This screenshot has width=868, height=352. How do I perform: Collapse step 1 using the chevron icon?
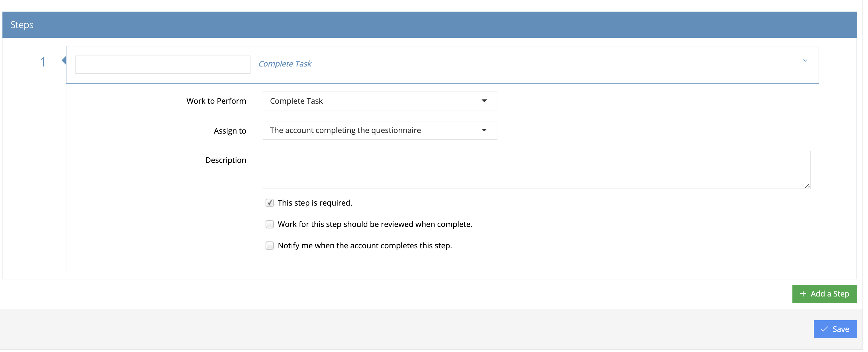click(x=805, y=61)
